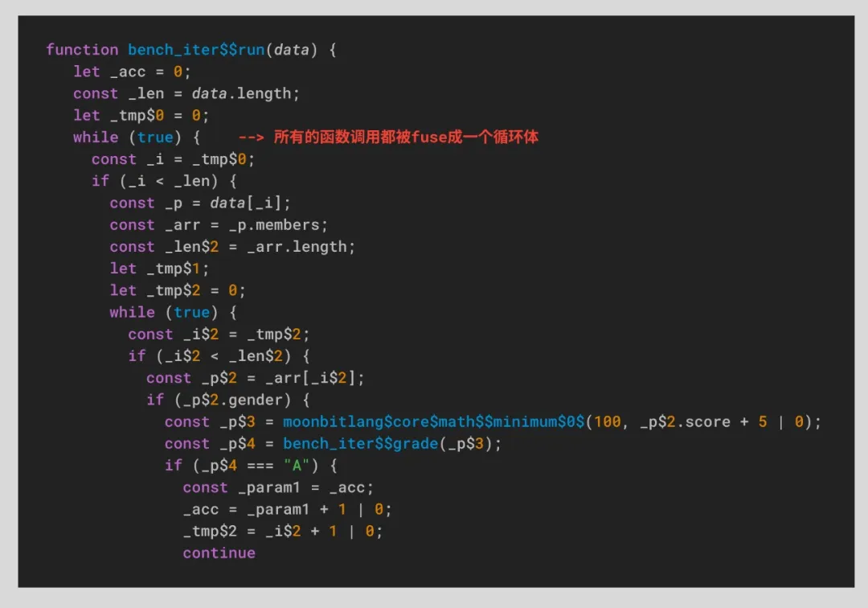
Task: Click the function name bench_iter$$run
Action: click(196, 50)
